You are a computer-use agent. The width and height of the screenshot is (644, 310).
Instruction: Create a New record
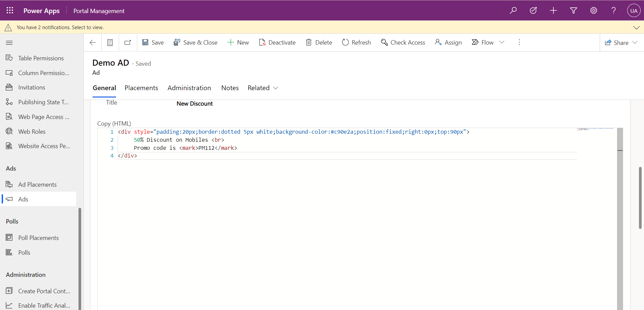point(238,43)
